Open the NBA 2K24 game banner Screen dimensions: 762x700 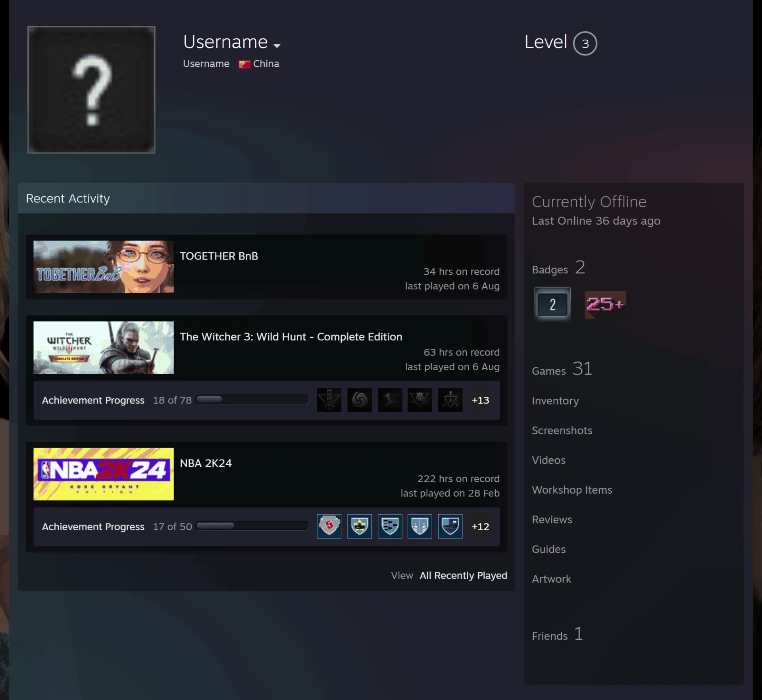point(104,474)
